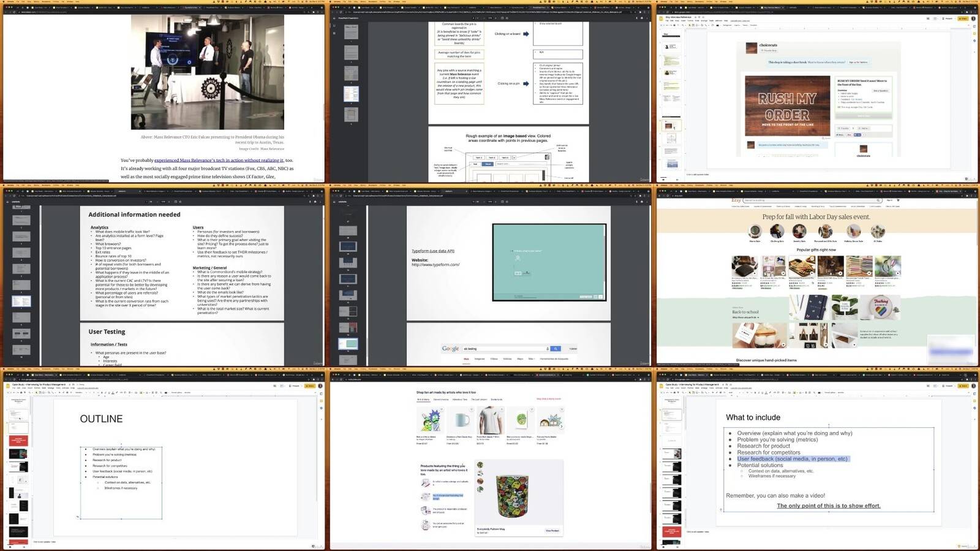Select highlighted page thumbnail in Additional information PDF sidebar
The width and height of the screenshot is (980, 551).
tap(21, 301)
